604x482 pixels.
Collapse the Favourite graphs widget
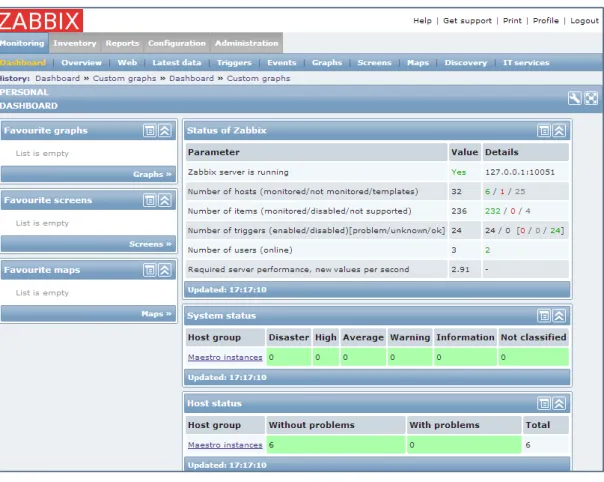[165, 131]
